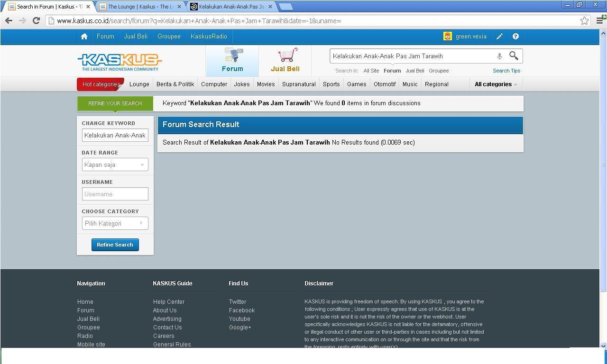Open the Pilih Kategori dropdown

click(115, 223)
